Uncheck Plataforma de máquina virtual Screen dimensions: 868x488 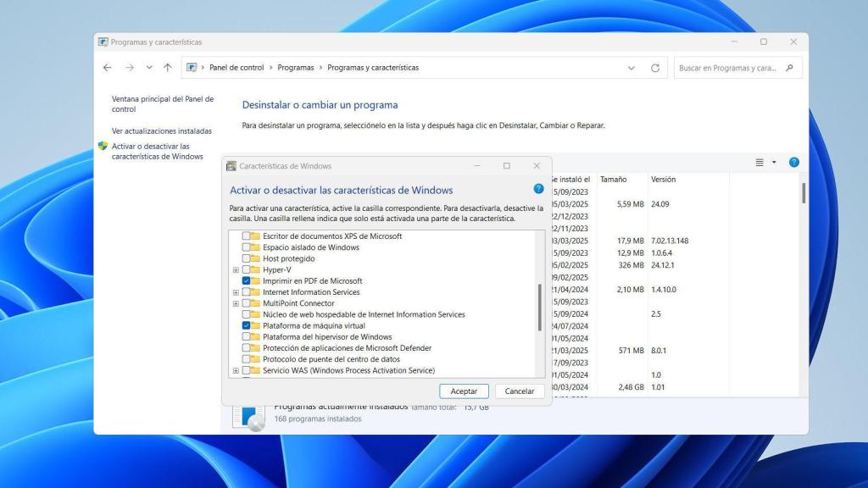246,325
